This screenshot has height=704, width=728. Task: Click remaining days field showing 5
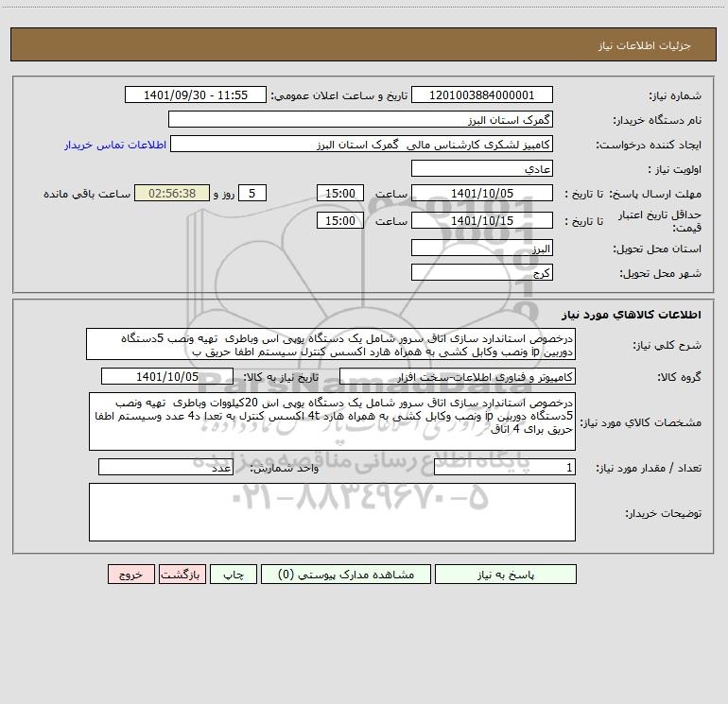252,193
